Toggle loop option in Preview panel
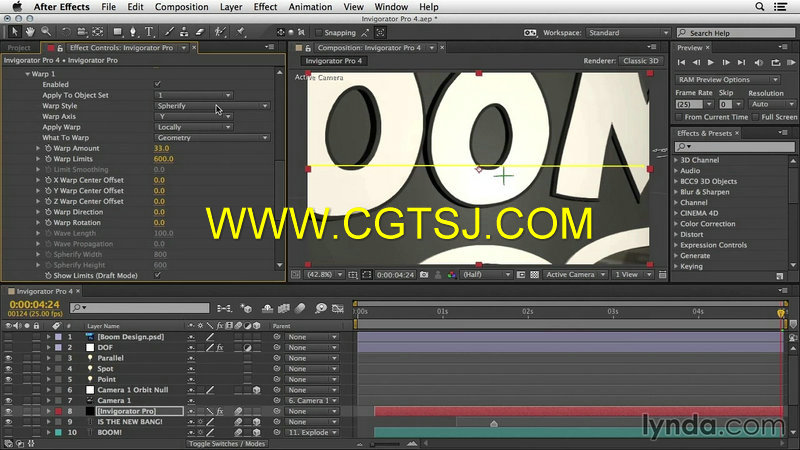 click(x=776, y=62)
